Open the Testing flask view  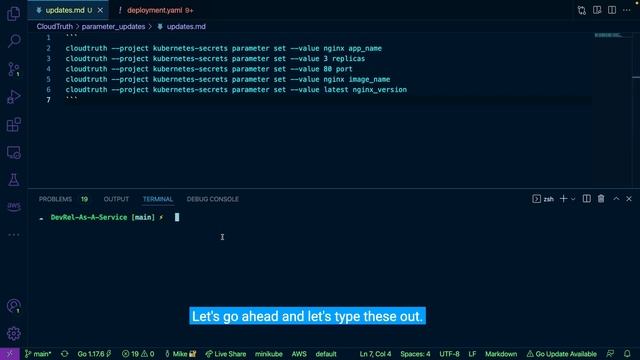tap(13, 180)
